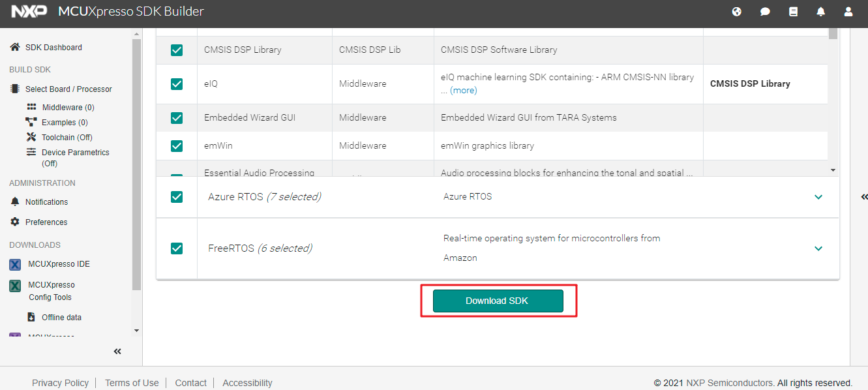Click the eIQ description (more) link
The height and width of the screenshot is (390, 868).
click(463, 91)
